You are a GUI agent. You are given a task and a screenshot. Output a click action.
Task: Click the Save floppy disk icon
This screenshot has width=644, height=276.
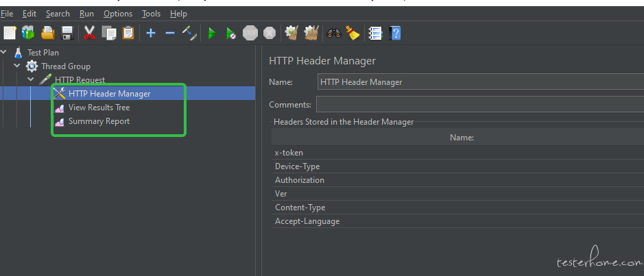point(67,32)
